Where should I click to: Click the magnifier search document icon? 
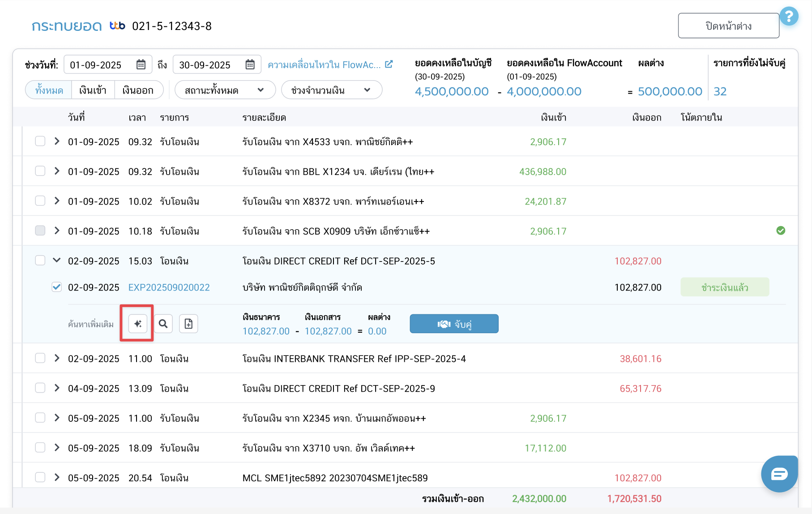[163, 324]
